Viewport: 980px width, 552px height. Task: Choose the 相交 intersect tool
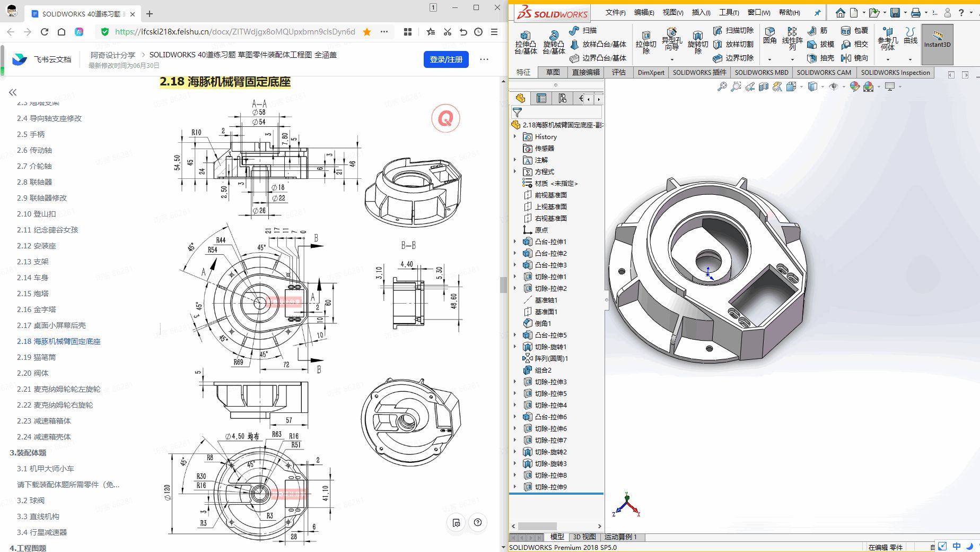coord(855,44)
